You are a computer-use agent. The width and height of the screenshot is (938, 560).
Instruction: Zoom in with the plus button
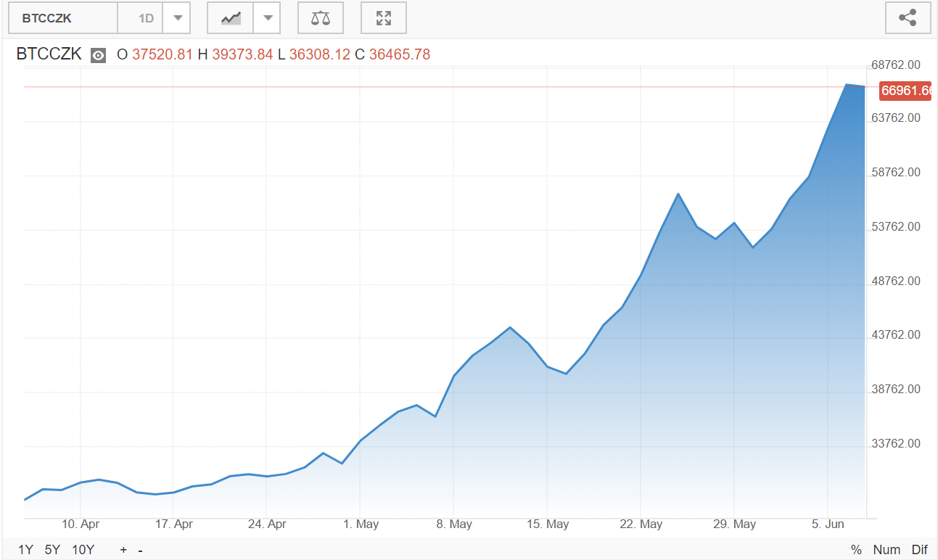click(x=123, y=550)
